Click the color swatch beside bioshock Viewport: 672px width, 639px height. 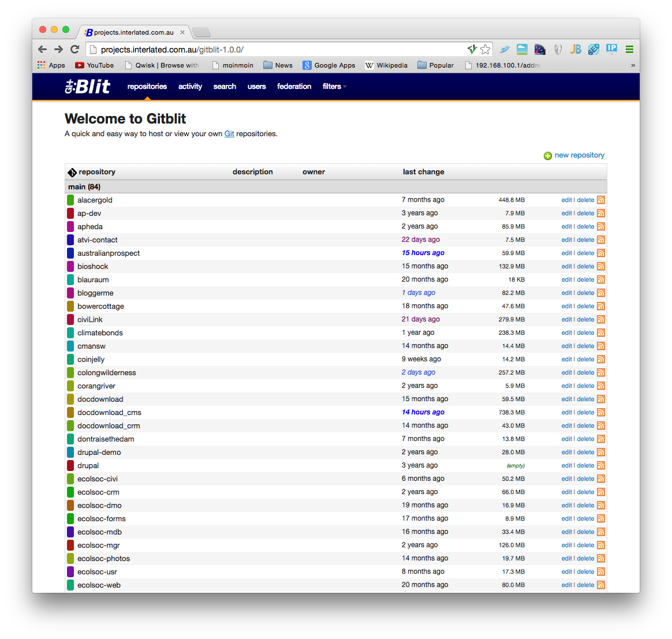tap(70, 266)
